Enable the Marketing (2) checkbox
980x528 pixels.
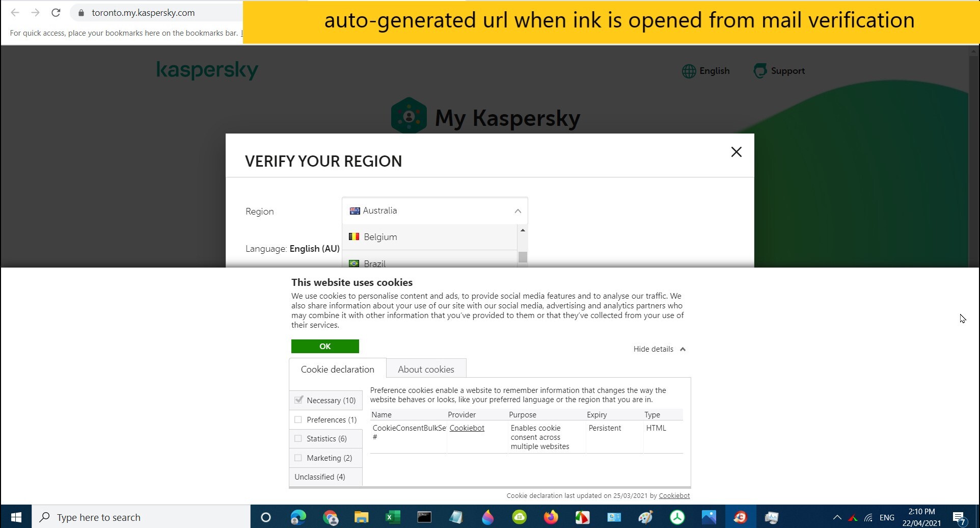coord(298,458)
